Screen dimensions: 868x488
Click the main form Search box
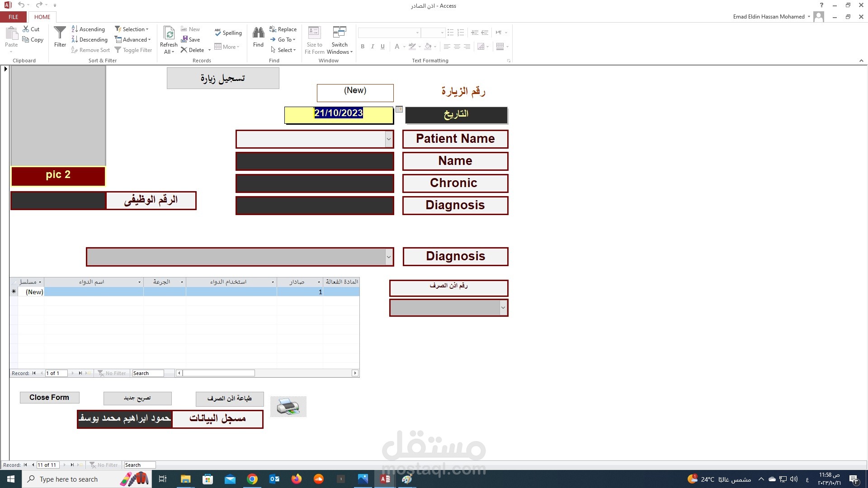[140, 465]
